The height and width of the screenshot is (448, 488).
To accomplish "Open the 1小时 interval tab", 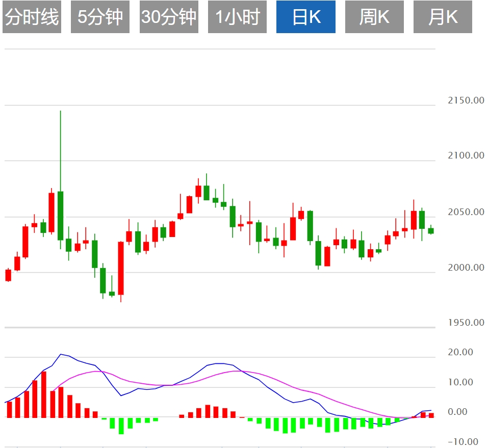I will pos(238,17).
